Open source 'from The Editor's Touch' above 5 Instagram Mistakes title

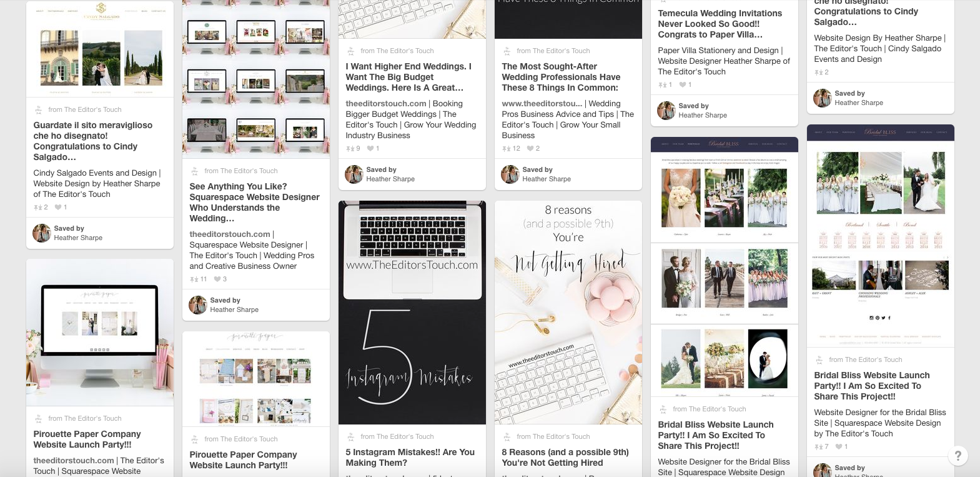click(397, 436)
